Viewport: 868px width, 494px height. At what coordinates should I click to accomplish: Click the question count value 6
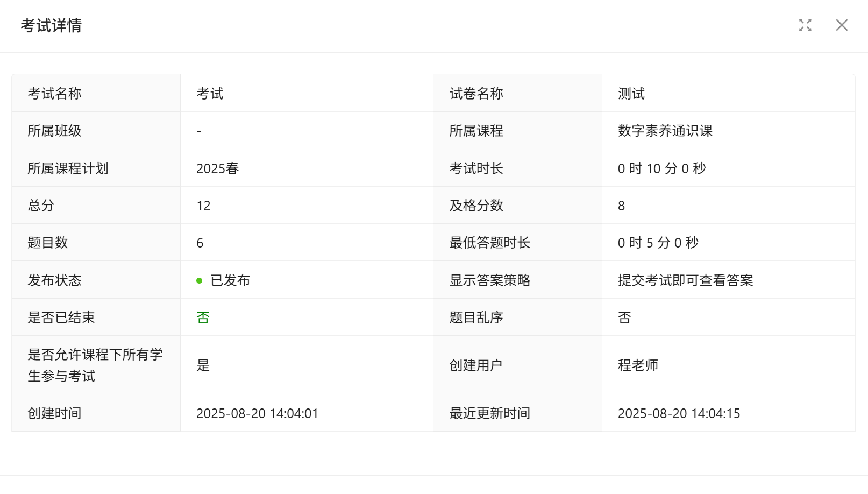(200, 243)
